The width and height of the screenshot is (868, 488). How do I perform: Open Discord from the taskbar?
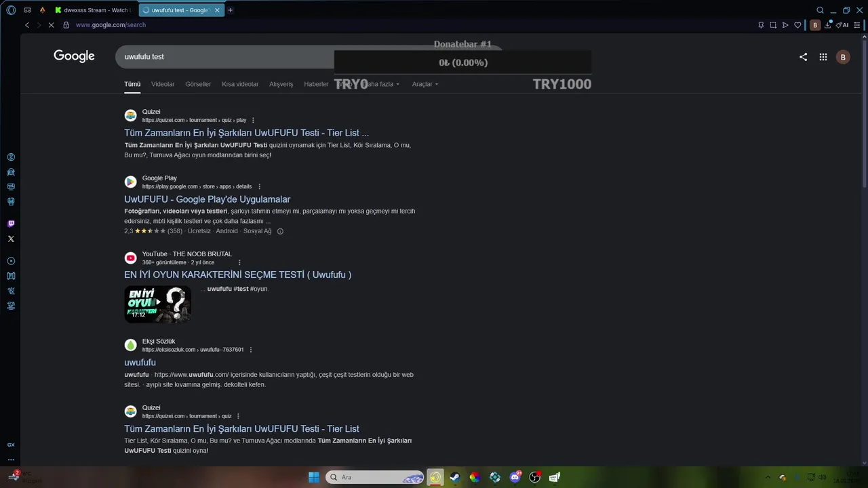pos(515,477)
